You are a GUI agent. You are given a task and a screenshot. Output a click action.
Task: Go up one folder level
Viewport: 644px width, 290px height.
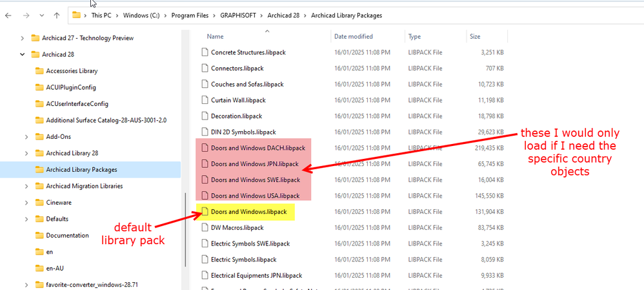(57, 16)
